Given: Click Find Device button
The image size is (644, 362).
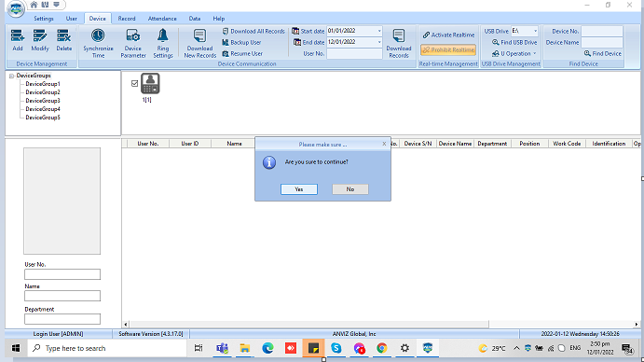Looking at the screenshot, I should pos(602,53).
